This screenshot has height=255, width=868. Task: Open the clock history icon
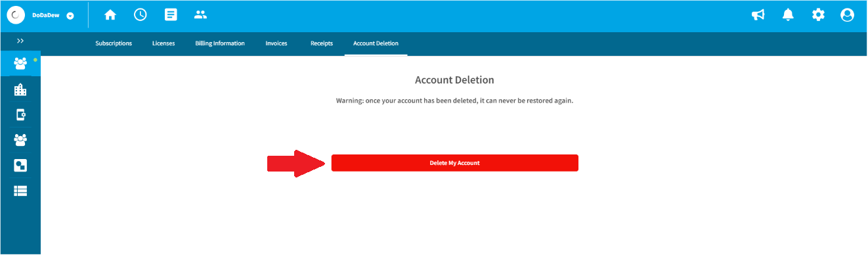click(140, 14)
